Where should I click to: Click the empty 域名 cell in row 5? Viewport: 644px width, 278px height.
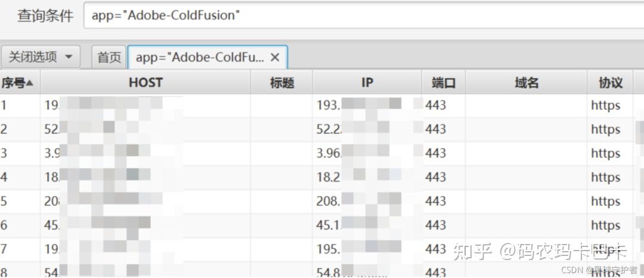tap(526, 201)
